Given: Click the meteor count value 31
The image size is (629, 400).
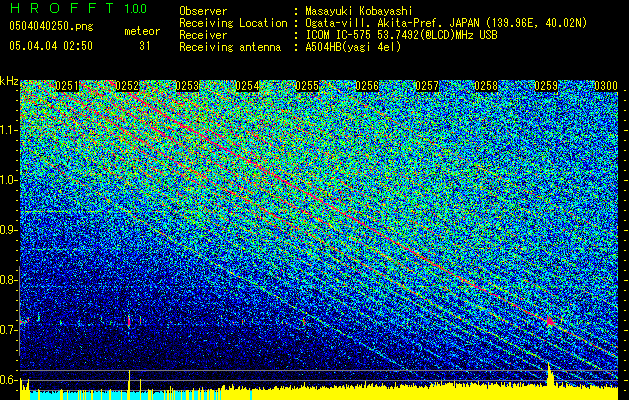Looking at the screenshot, I should click(x=145, y=46).
